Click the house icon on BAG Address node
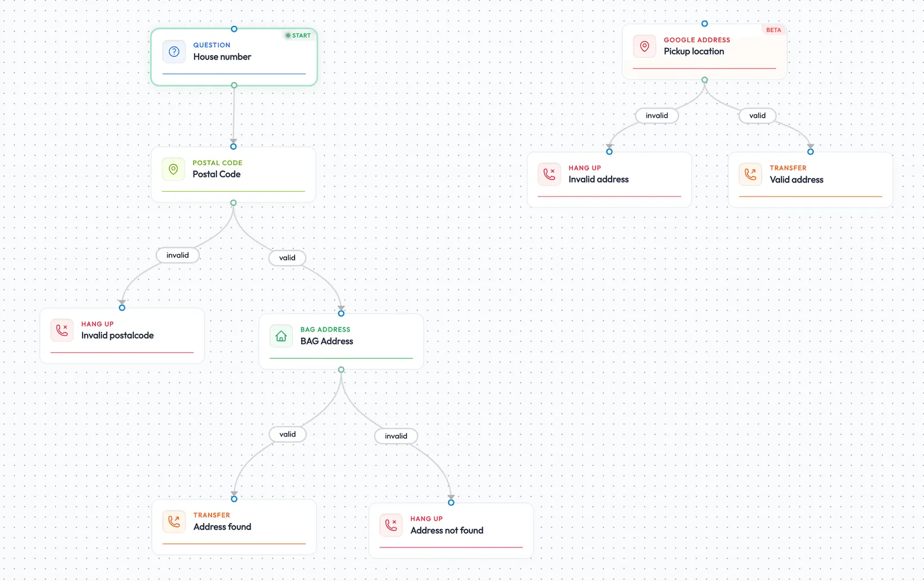Screen dimensions: 924x581 coord(281,336)
